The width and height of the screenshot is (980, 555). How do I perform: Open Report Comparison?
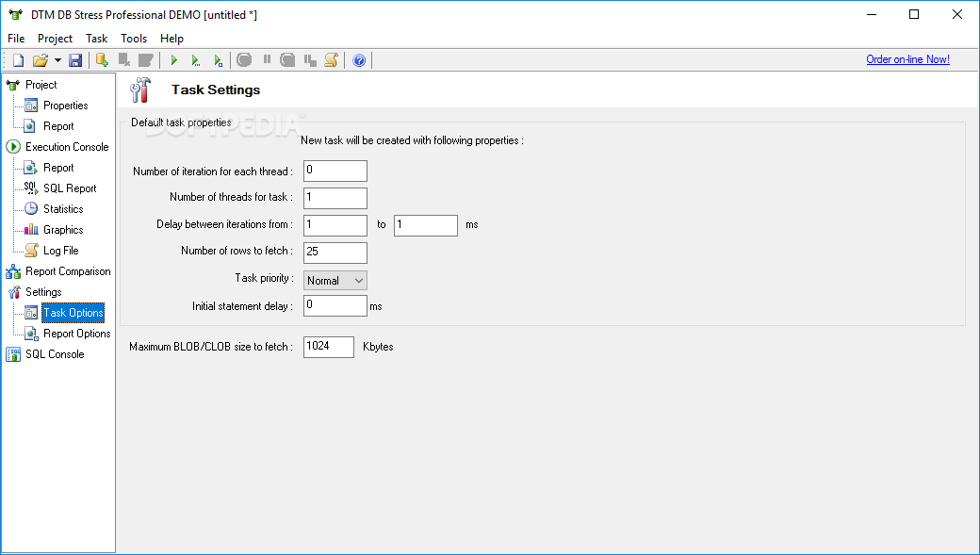coord(68,271)
